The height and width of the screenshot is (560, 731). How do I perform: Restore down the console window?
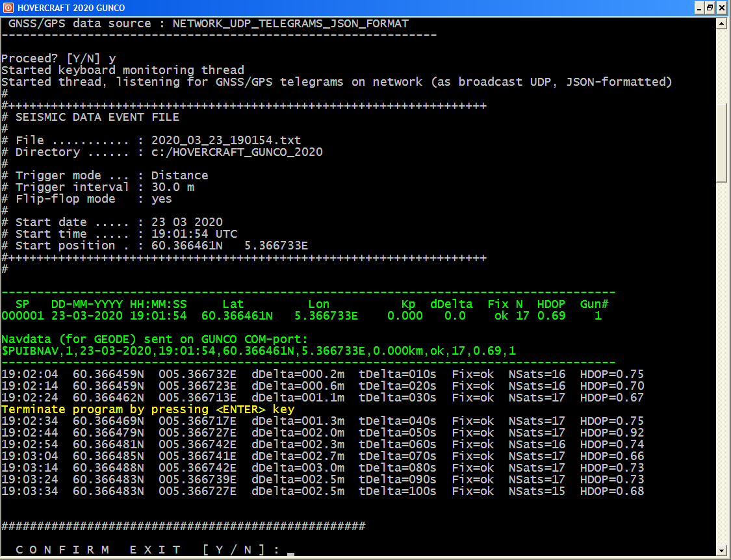coord(710,7)
